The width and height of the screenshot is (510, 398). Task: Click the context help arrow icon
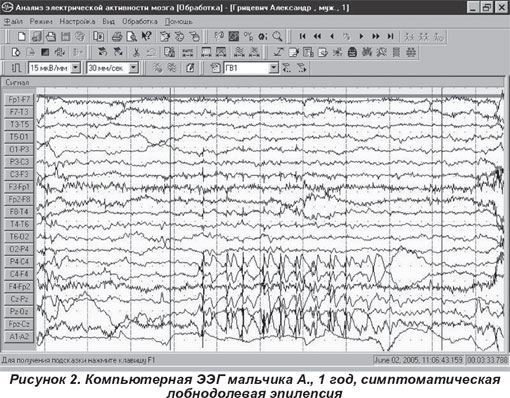pos(146,36)
